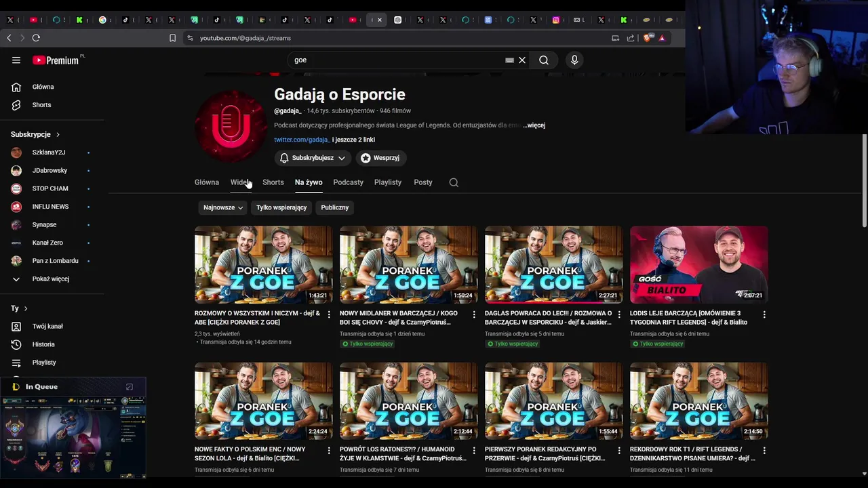Open options menu for REKORDOWY ROK T1 video
This screenshot has height=488, width=868.
[764, 450]
